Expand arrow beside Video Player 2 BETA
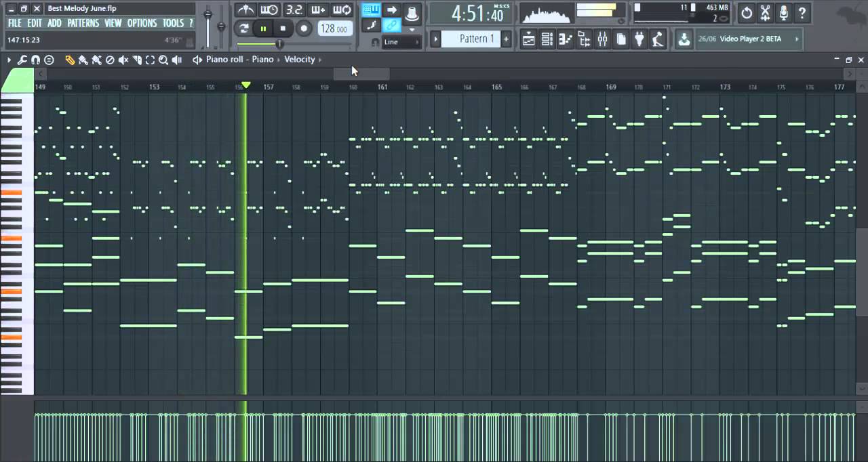This screenshot has width=868, height=462. pyautogui.click(x=796, y=39)
